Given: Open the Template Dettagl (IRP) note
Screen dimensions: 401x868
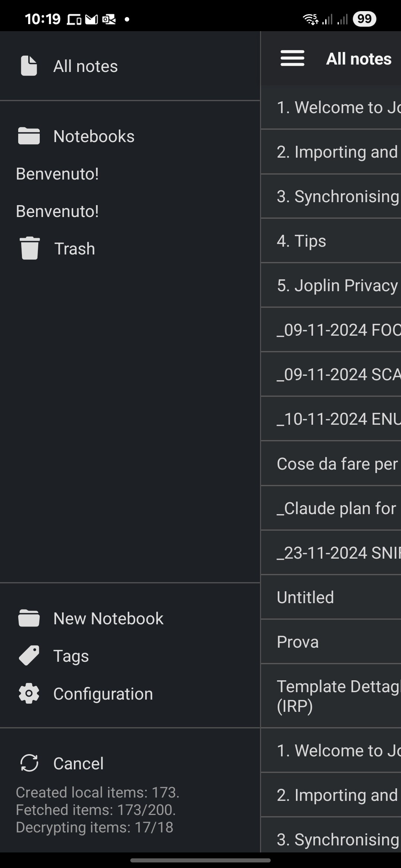Looking at the screenshot, I should click(331, 696).
